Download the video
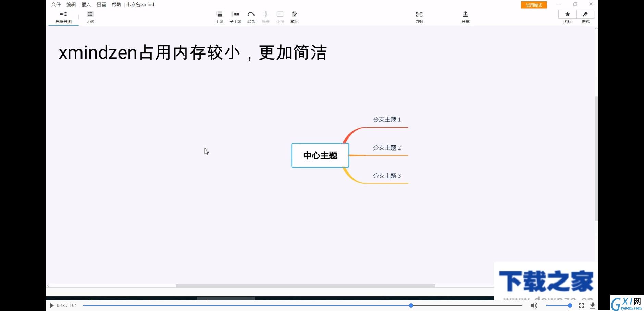644x311 pixels. [592, 306]
